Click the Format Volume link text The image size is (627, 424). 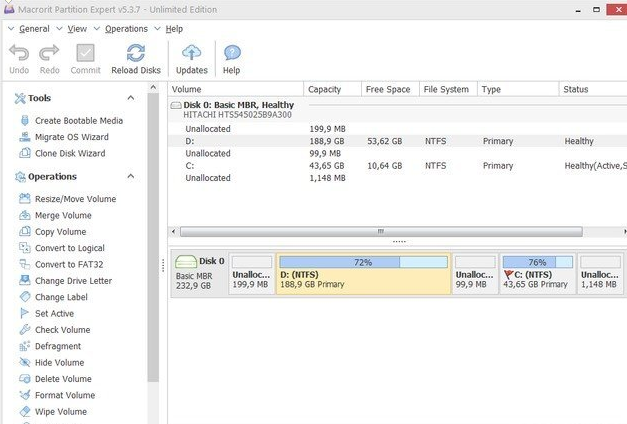pyautogui.click(x=65, y=395)
